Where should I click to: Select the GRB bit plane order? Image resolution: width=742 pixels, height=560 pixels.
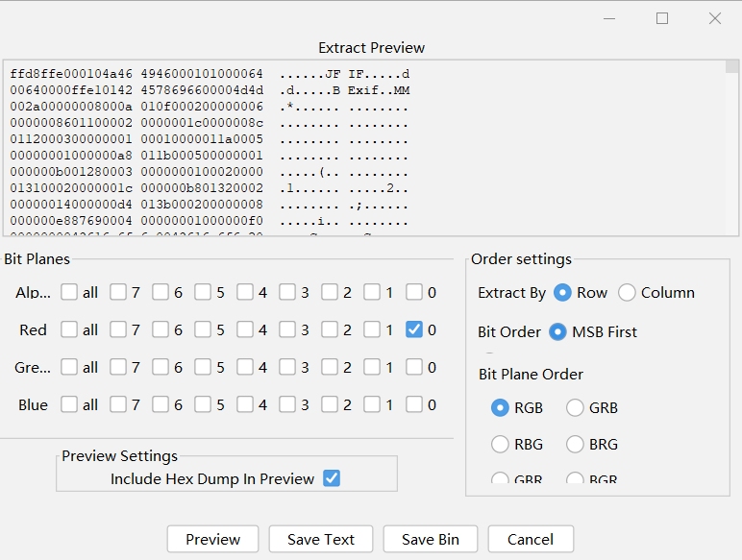(575, 408)
